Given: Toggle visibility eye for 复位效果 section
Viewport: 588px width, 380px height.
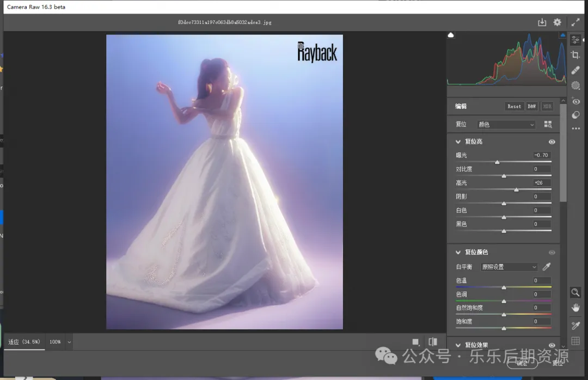Looking at the screenshot, I should [x=552, y=345].
